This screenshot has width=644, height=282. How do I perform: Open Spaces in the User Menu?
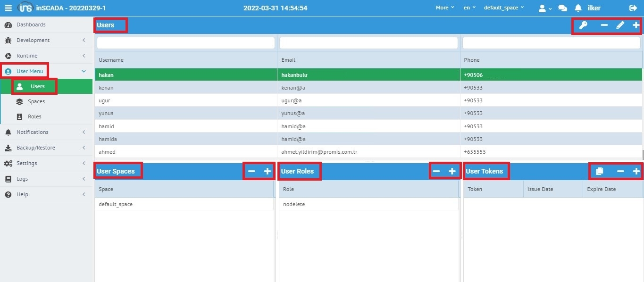(x=36, y=101)
